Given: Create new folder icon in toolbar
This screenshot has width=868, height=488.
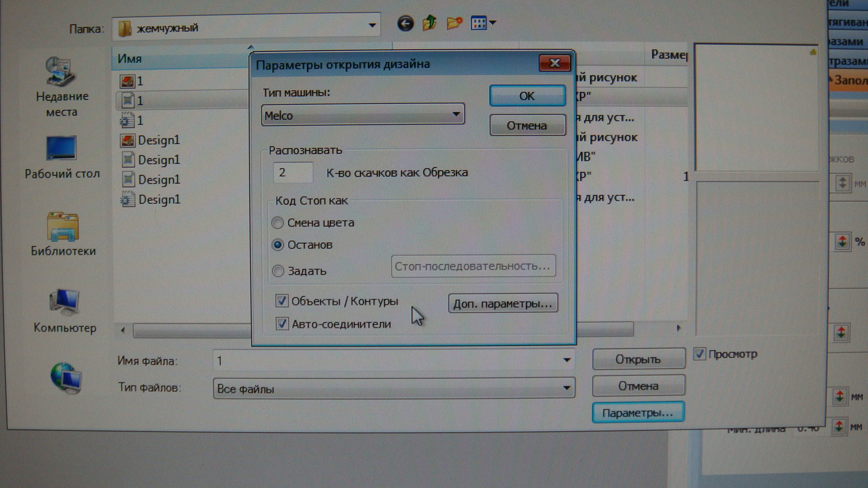Looking at the screenshot, I should pos(454,23).
